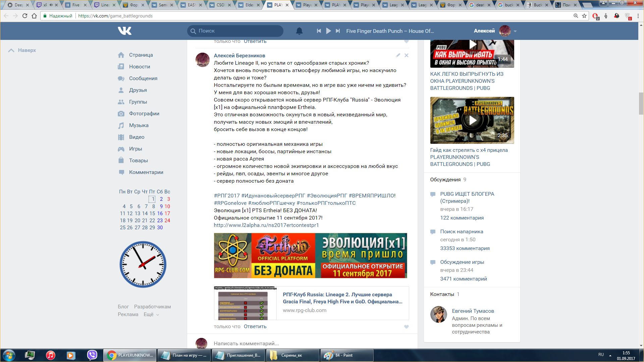Click hashtag #РПГ2017
This screenshot has height=362, width=644.
click(x=227, y=196)
